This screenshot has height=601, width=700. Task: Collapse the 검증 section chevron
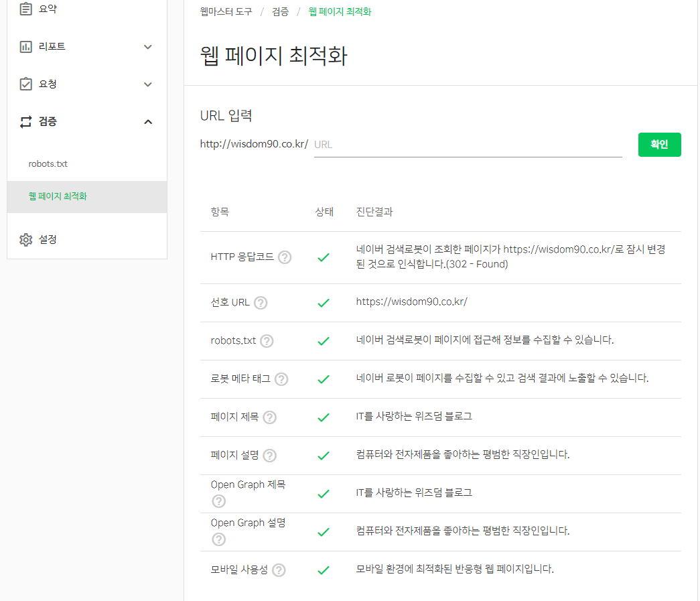tap(148, 121)
